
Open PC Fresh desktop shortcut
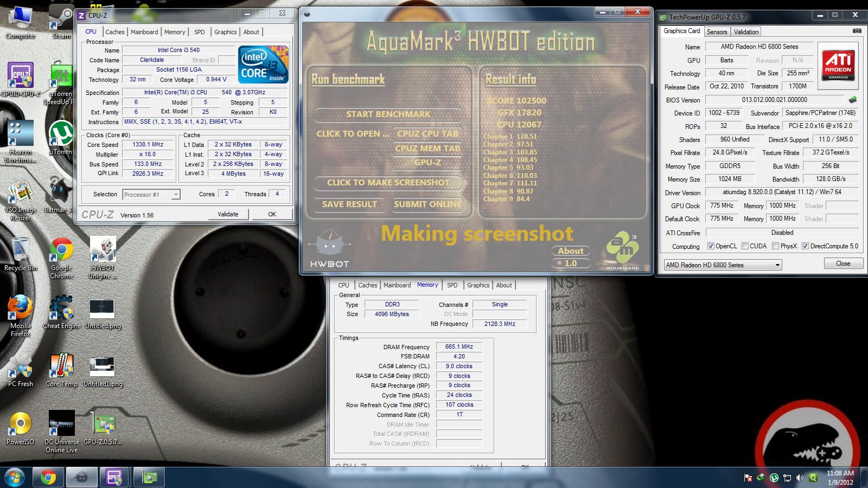[x=21, y=371]
